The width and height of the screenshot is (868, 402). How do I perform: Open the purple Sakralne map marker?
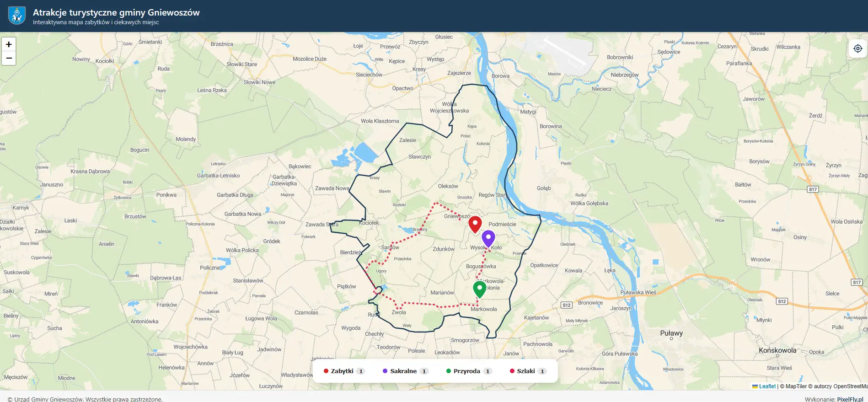(x=488, y=239)
